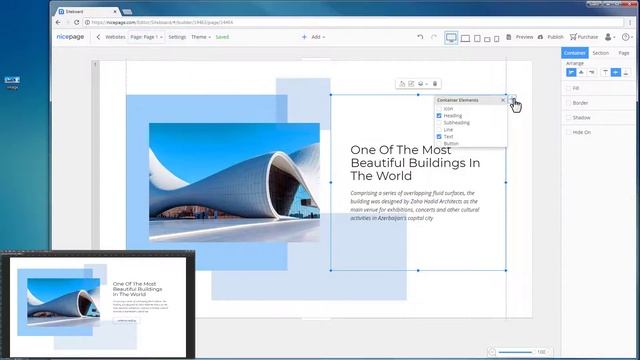The height and width of the screenshot is (360, 640).
Task: Switch to tablet view mode
Action: pyautogui.click(x=477, y=38)
